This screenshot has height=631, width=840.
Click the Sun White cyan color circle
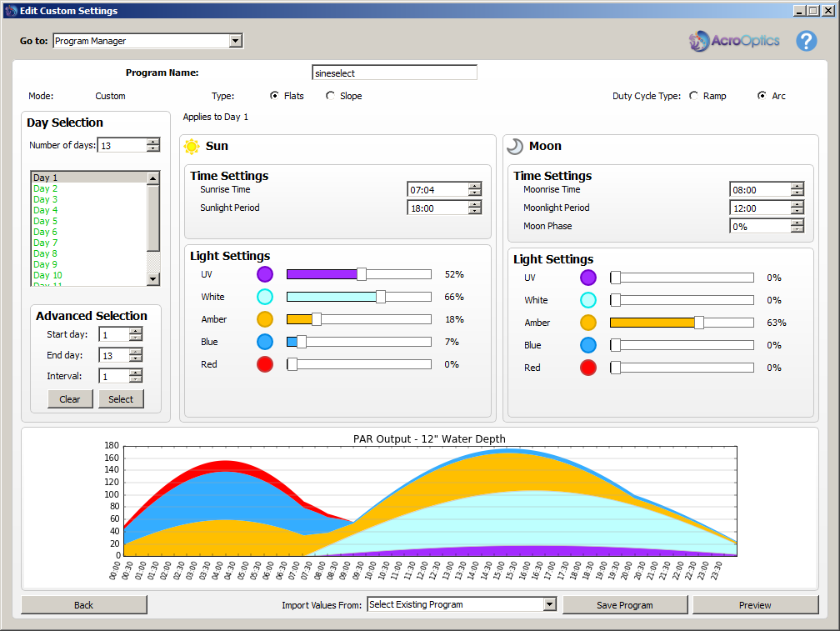(x=265, y=297)
